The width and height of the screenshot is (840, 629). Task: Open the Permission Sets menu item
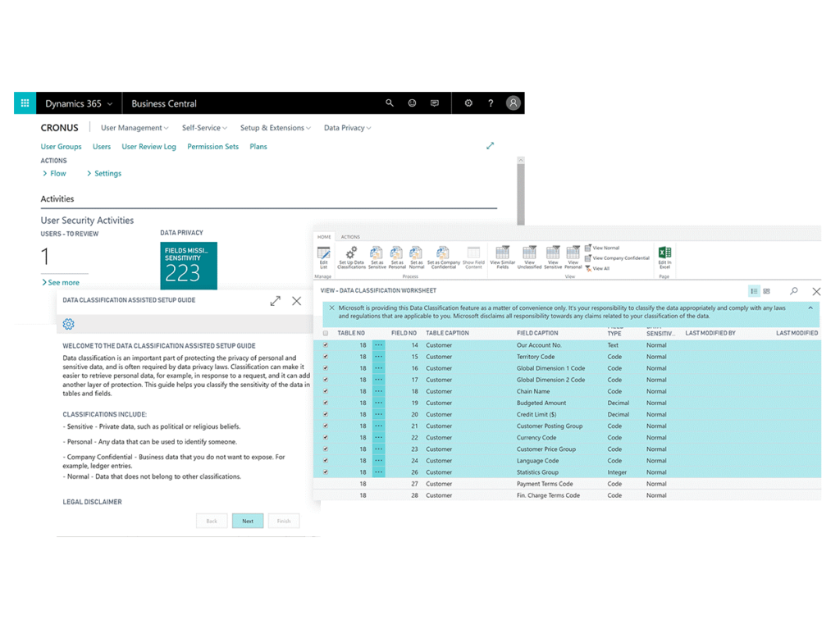(x=212, y=147)
